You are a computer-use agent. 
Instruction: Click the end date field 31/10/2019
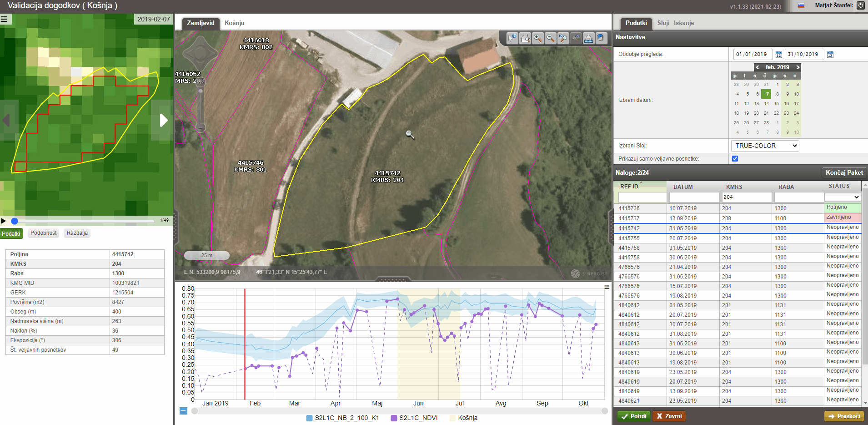pyautogui.click(x=804, y=55)
